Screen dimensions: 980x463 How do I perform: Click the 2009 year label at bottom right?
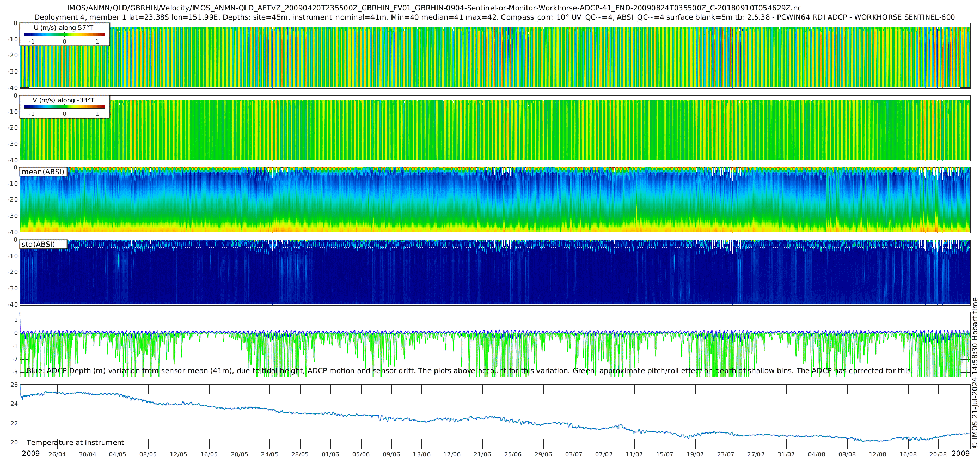(960, 454)
